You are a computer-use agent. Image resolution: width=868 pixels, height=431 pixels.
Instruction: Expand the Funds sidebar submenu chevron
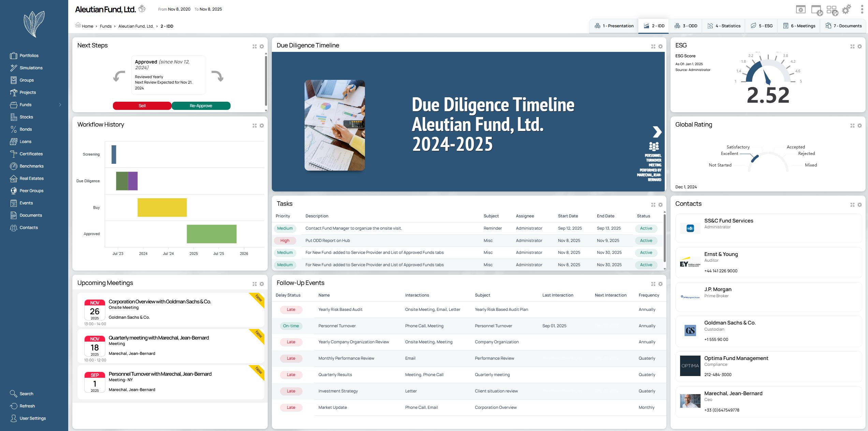pos(60,105)
